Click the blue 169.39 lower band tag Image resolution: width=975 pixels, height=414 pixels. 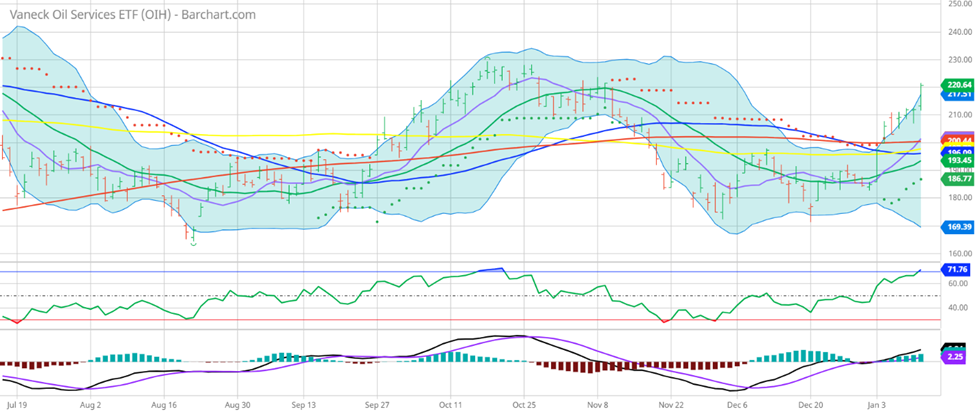tap(958, 227)
